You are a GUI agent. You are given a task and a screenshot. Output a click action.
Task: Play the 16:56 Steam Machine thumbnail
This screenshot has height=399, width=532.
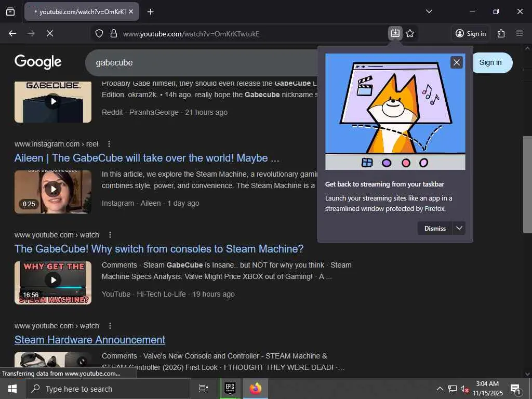pyautogui.click(x=53, y=283)
